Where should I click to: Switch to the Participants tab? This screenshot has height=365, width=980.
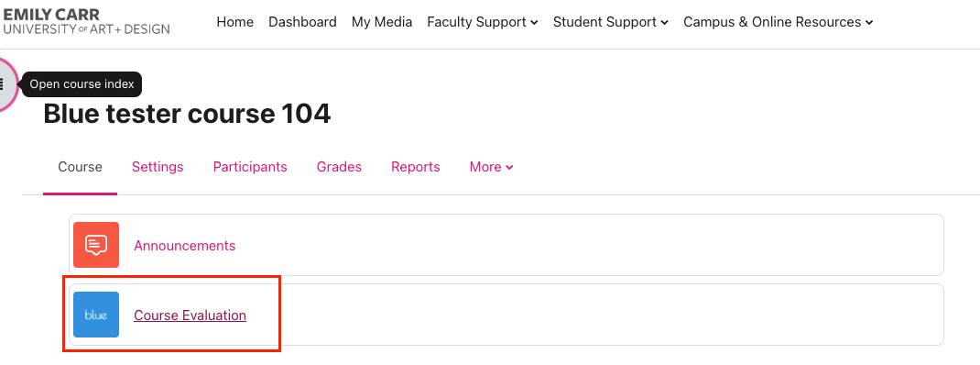250,167
